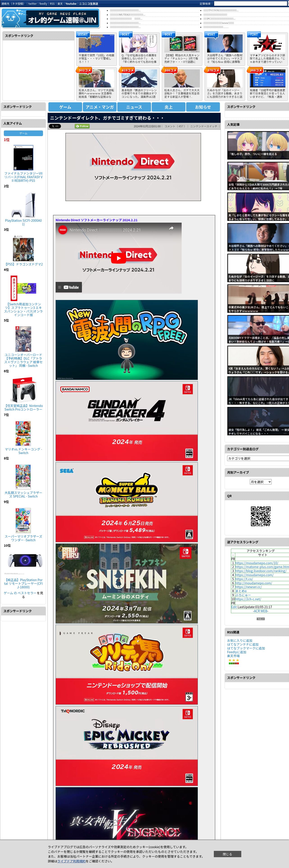Open the 月を選択 monthly archive dropdown

[x=260, y=482]
